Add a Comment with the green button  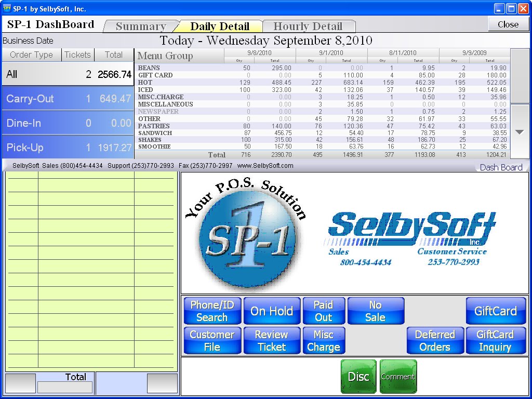[398, 376]
